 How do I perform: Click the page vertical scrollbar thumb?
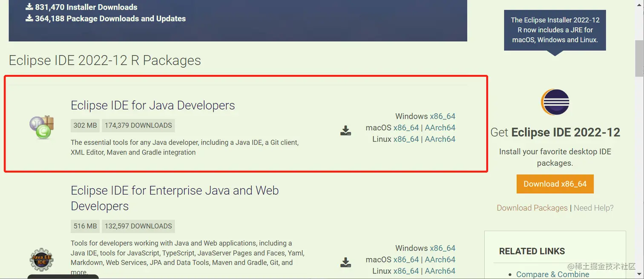(x=639, y=58)
